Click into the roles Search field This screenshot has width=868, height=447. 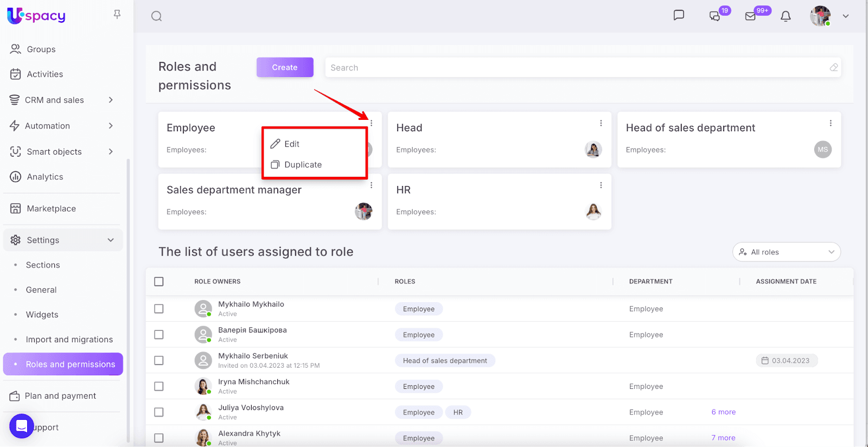pyautogui.click(x=575, y=68)
